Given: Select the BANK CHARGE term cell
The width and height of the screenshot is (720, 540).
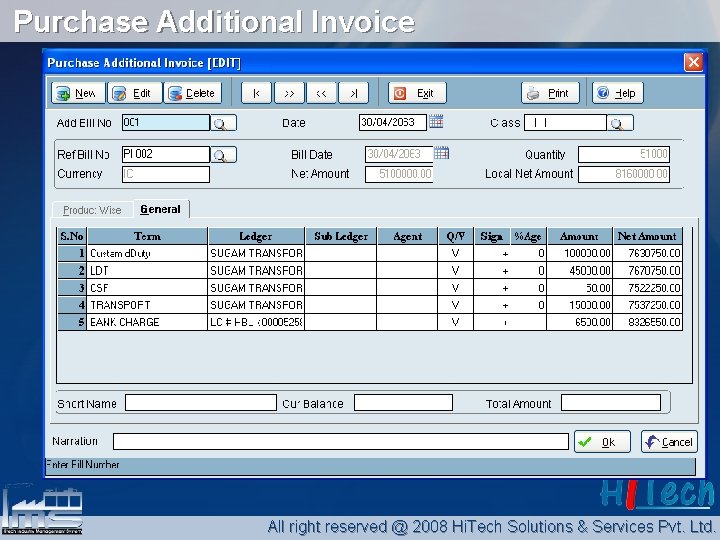Looking at the screenshot, I should tap(147, 322).
